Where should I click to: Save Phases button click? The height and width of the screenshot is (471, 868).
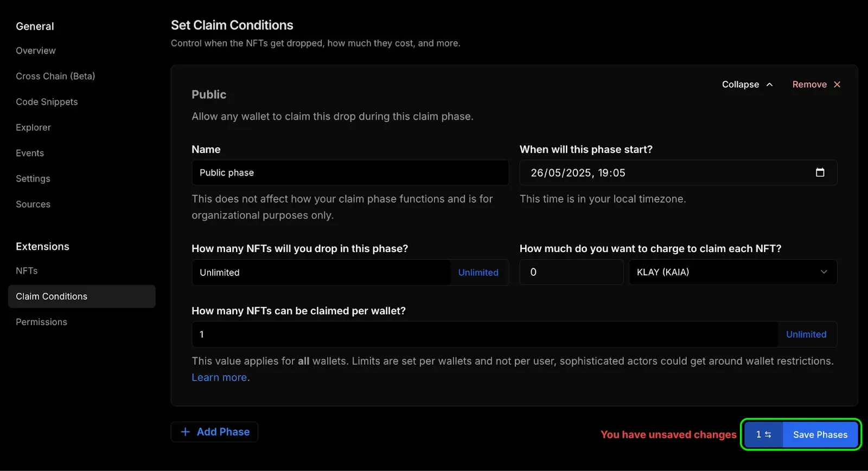pyautogui.click(x=820, y=435)
